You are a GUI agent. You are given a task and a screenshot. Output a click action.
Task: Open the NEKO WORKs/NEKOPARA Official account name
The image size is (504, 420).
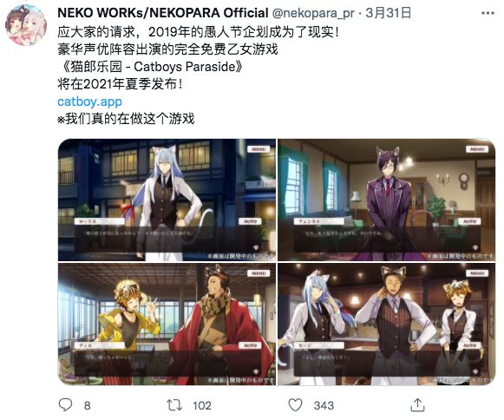tap(162, 13)
